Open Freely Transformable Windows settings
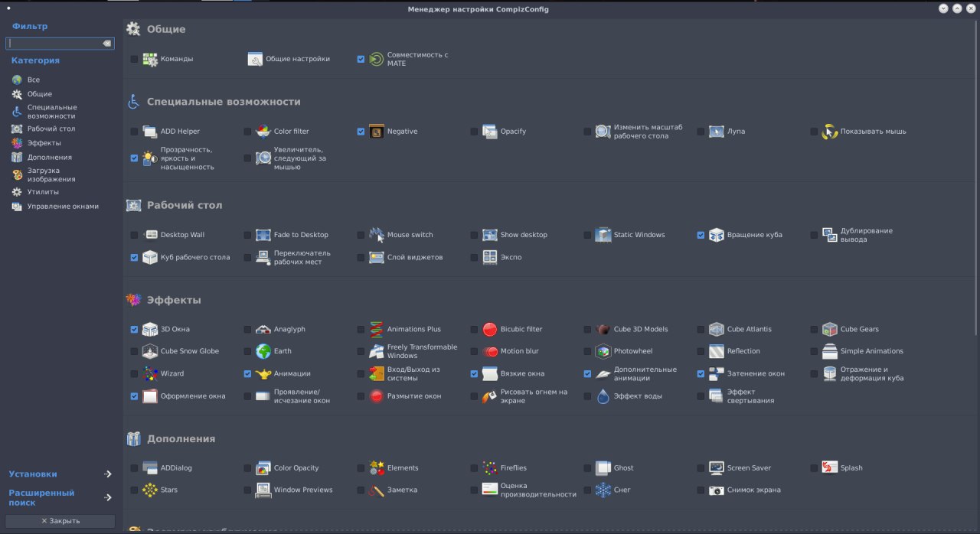 point(422,352)
